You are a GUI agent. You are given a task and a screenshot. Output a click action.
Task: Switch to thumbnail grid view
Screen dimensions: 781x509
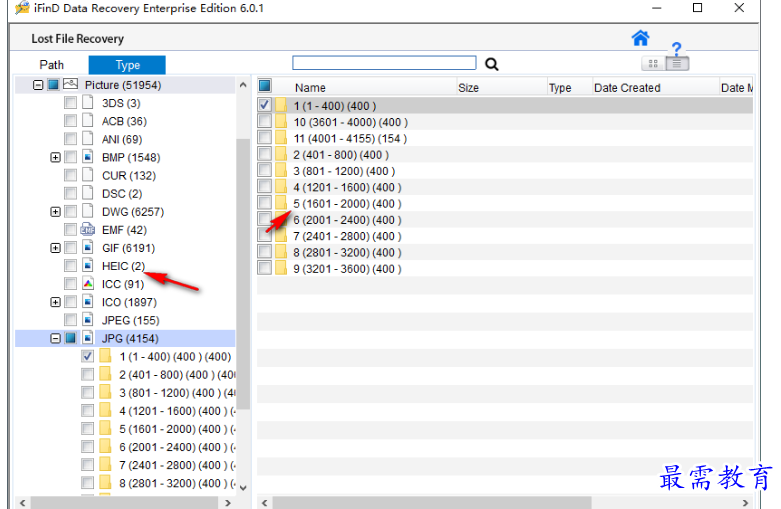(653, 64)
